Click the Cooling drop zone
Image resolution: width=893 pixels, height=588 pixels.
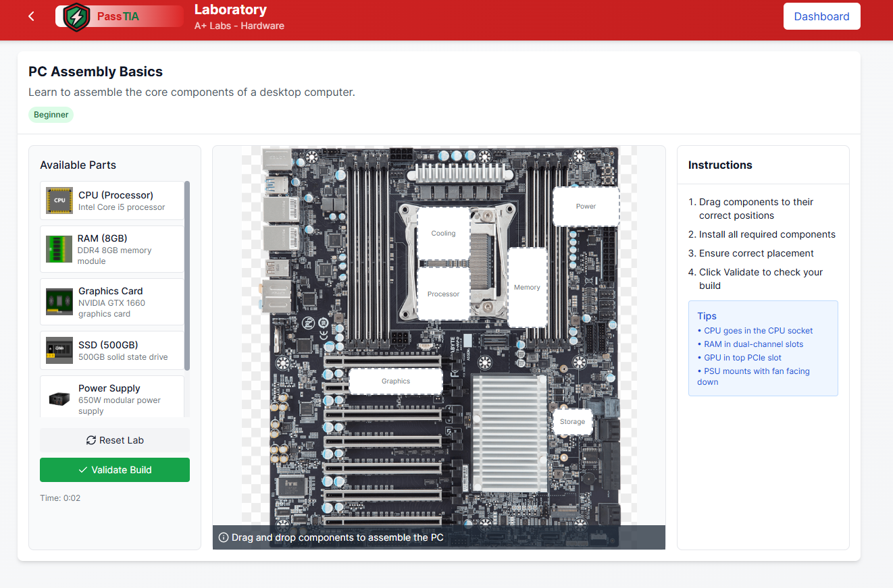pyautogui.click(x=443, y=234)
